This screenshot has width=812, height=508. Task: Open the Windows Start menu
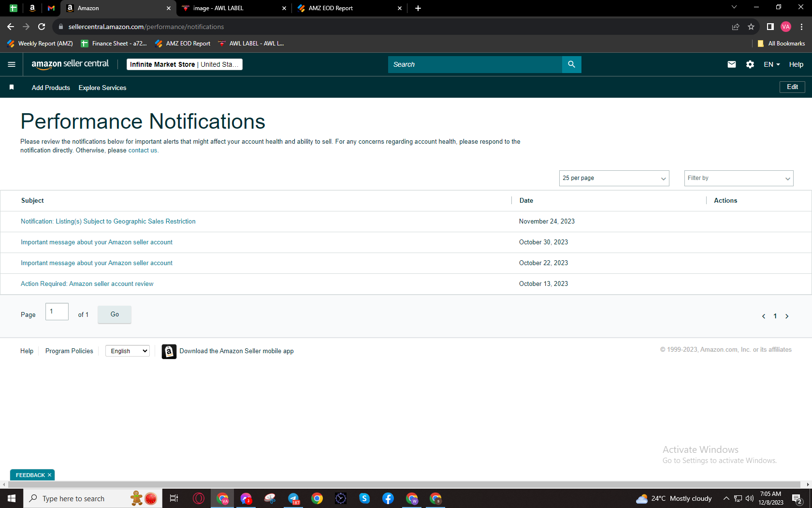pos(12,498)
